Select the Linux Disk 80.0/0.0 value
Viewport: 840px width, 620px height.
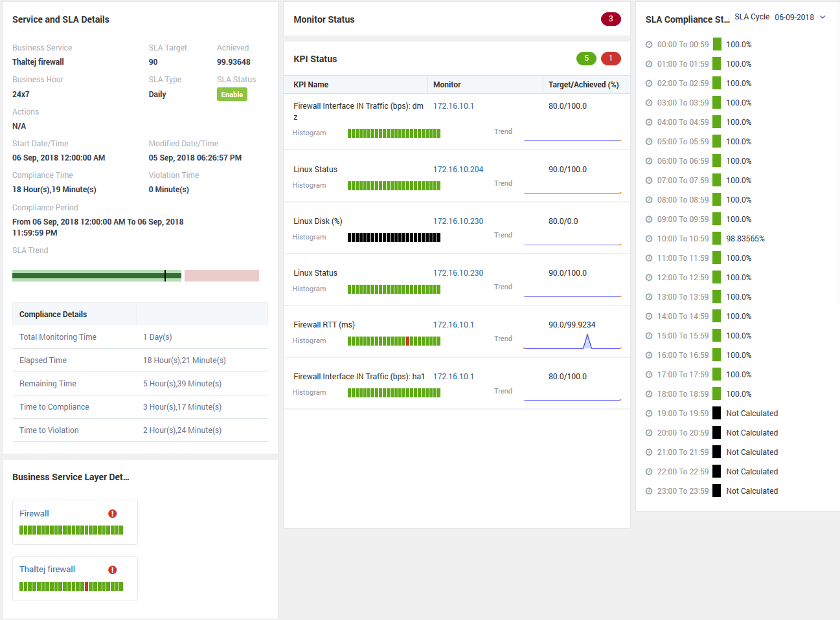click(x=563, y=221)
